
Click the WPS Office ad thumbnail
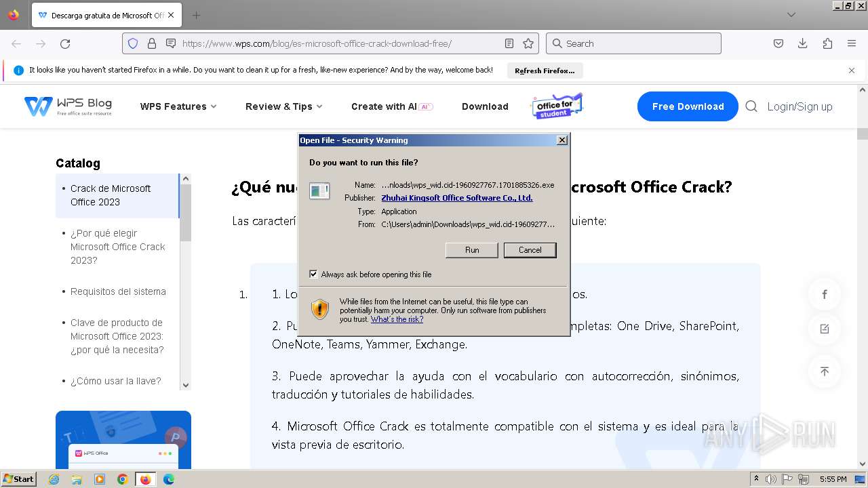(x=123, y=440)
